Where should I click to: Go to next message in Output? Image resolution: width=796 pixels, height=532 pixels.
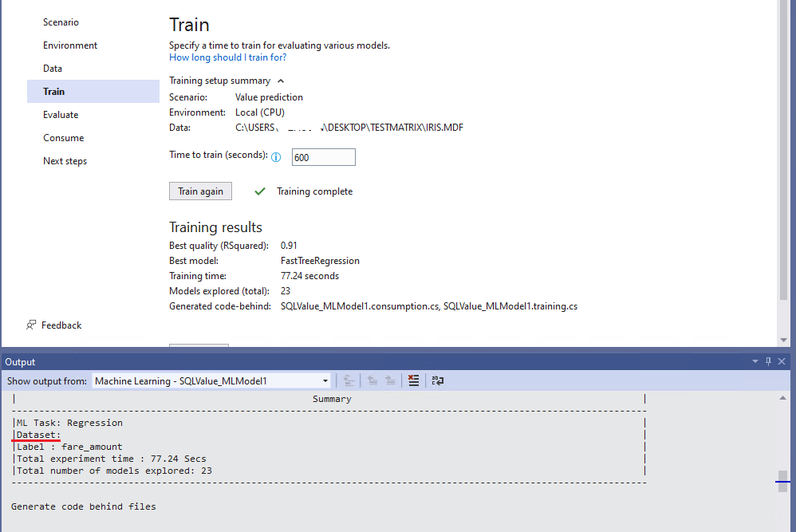pos(390,380)
